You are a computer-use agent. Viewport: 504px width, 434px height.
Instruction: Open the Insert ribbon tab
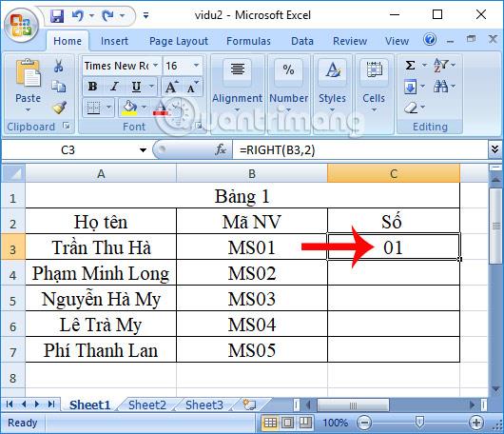click(114, 41)
